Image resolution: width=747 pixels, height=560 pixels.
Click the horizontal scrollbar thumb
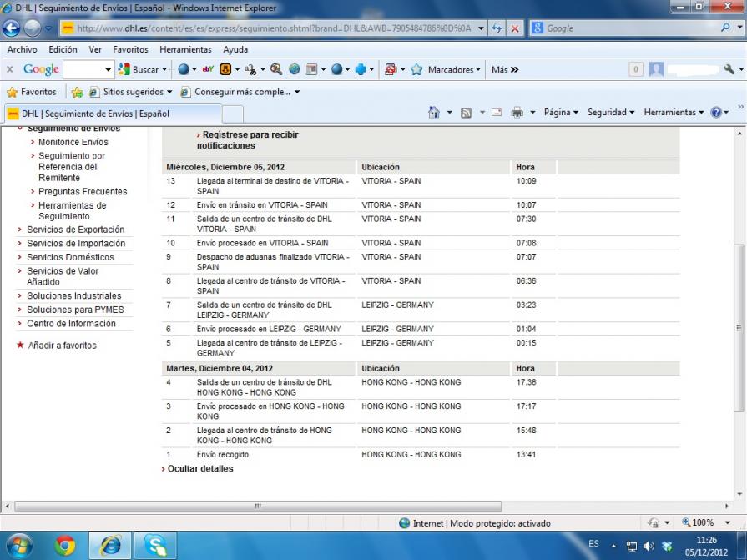pyautogui.click(x=258, y=506)
